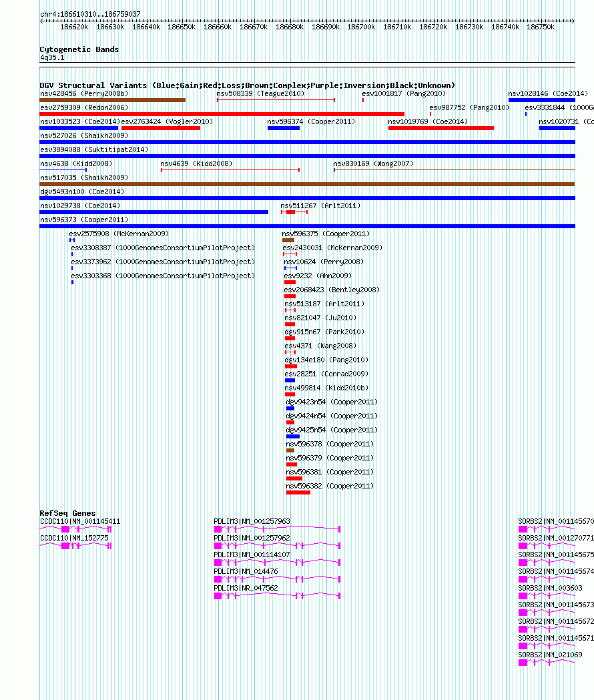Click nsv1029738 (Coe2014) label
594x700 pixels.
tap(80, 206)
